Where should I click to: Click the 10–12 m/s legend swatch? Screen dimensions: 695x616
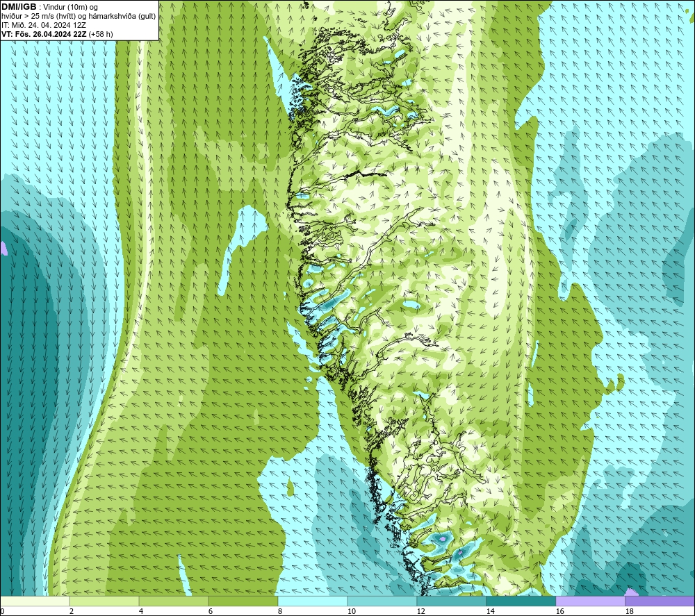click(382, 601)
